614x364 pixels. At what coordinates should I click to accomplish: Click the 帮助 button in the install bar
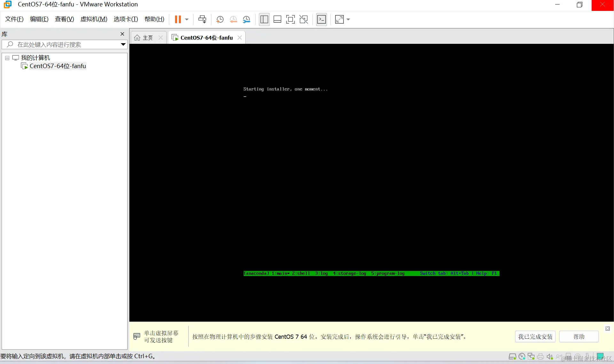click(579, 336)
